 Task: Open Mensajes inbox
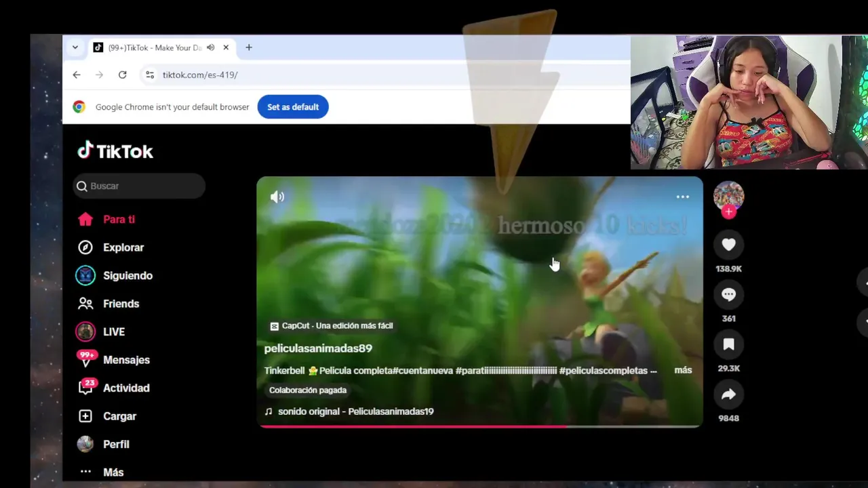pos(126,360)
